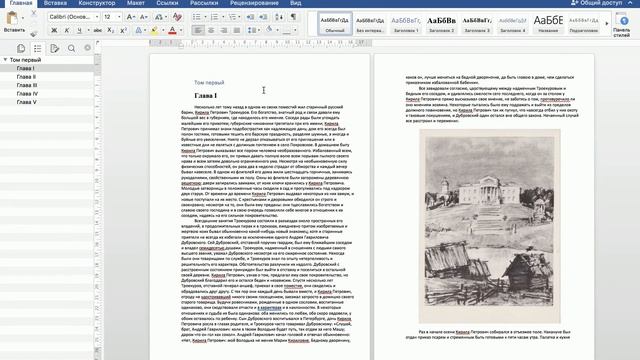This screenshot has height=360, width=640.
Task: Apply the Заголовок 2 style
Action: (x=441, y=24)
